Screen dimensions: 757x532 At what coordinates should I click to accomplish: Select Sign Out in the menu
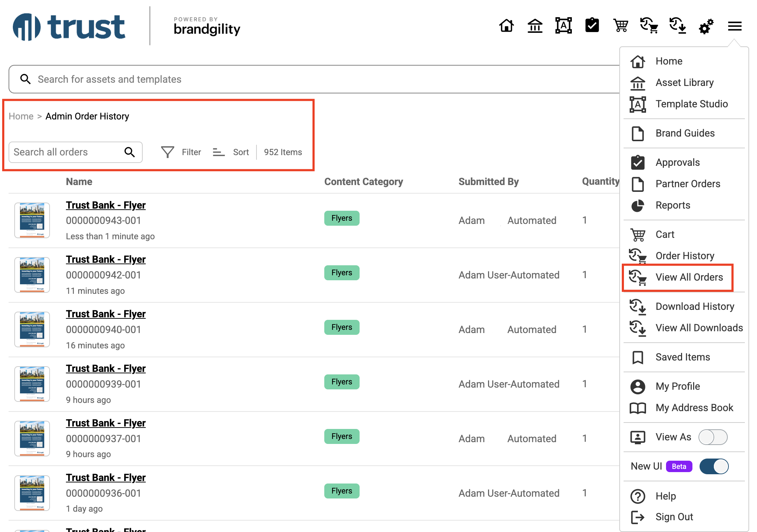coord(674,517)
